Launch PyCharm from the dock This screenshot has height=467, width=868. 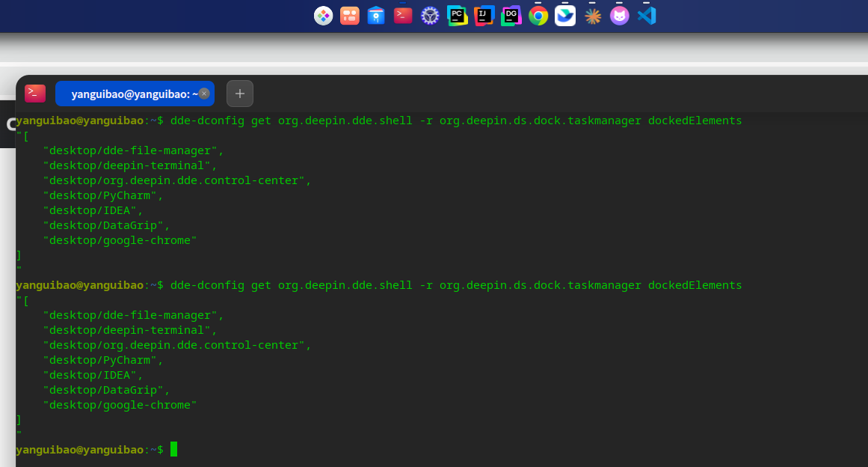(458, 16)
